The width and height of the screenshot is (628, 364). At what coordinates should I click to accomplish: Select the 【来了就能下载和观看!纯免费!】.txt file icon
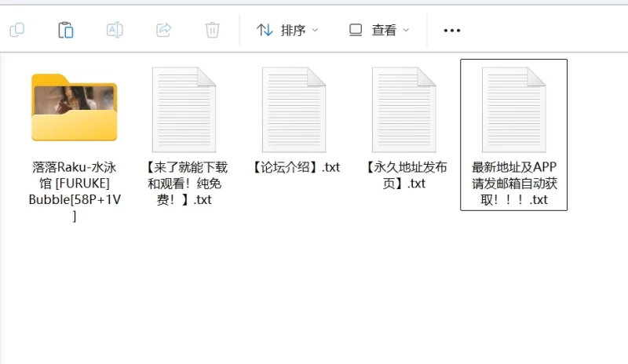click(x=184, y=110)
